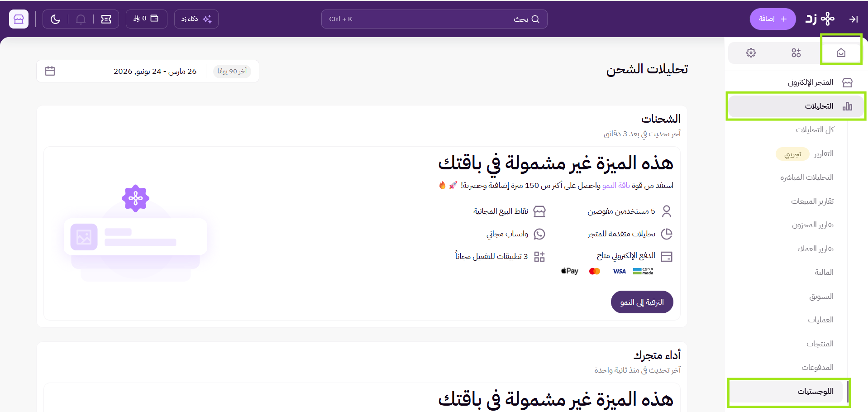Image resolution: width=868 pixels, height=412 pixels.
Task: Open تقارير المبيعات
Action: pyautogui.click(x=812, y=201)
